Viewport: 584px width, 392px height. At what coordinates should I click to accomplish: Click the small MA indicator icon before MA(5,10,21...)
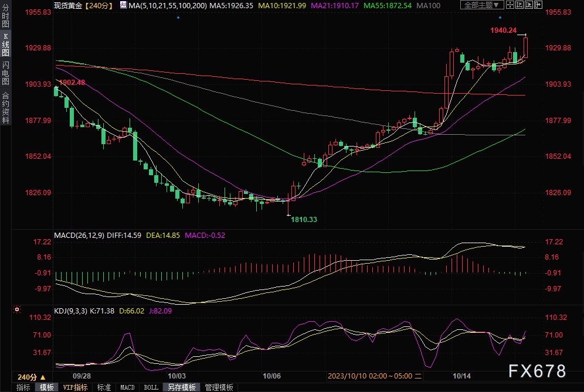(123, 5)
